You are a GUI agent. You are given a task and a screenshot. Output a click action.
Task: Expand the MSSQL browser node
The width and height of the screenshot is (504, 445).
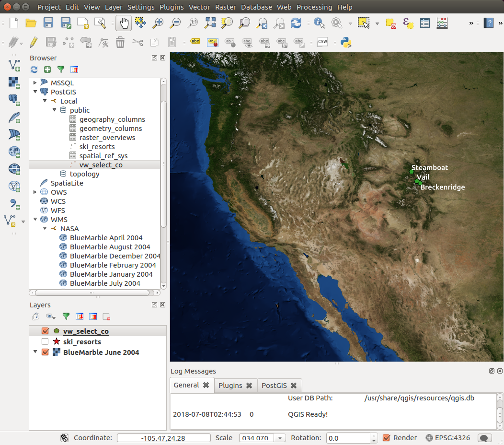click(35, 83)
